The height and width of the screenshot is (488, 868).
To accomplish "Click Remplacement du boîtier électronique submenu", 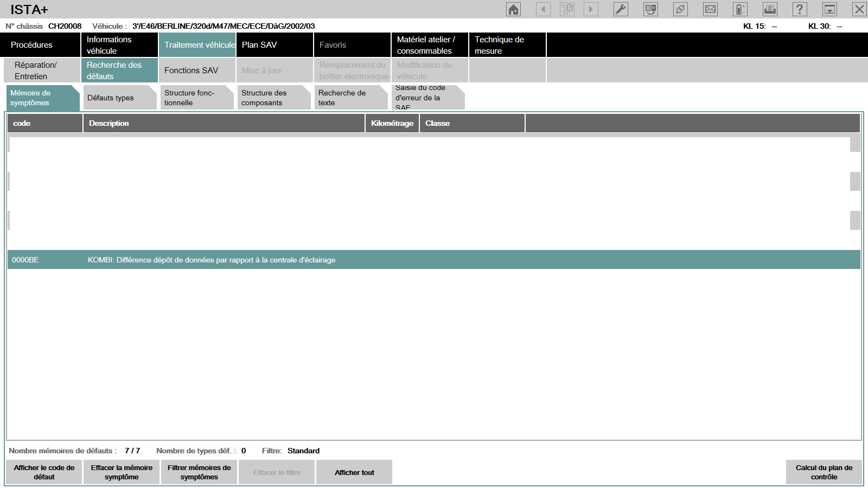I will (352, 70).
